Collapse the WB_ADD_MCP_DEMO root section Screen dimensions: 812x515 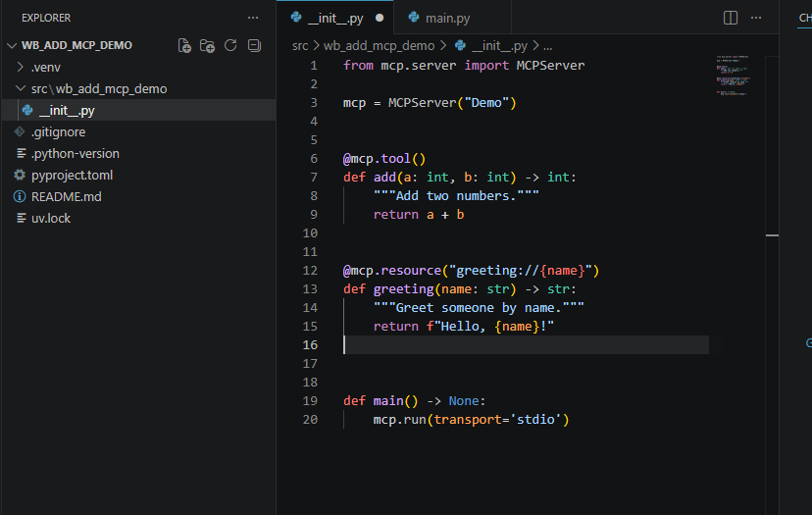point(12,45)
